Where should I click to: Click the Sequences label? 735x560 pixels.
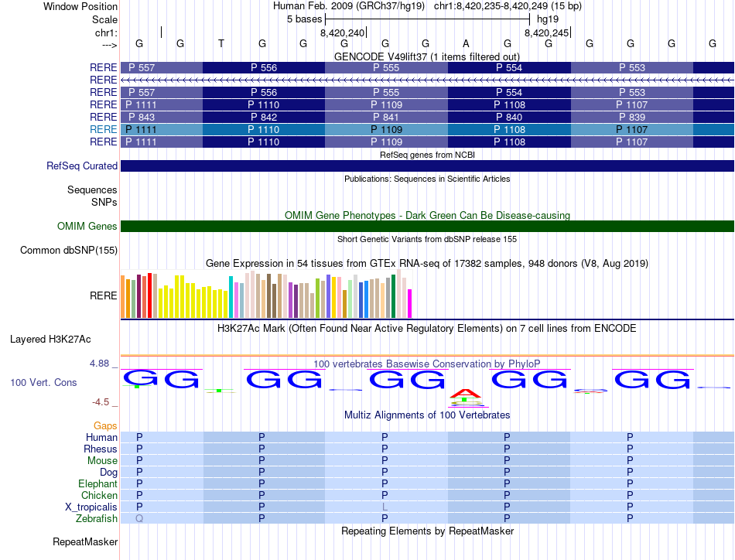(92, 190)
